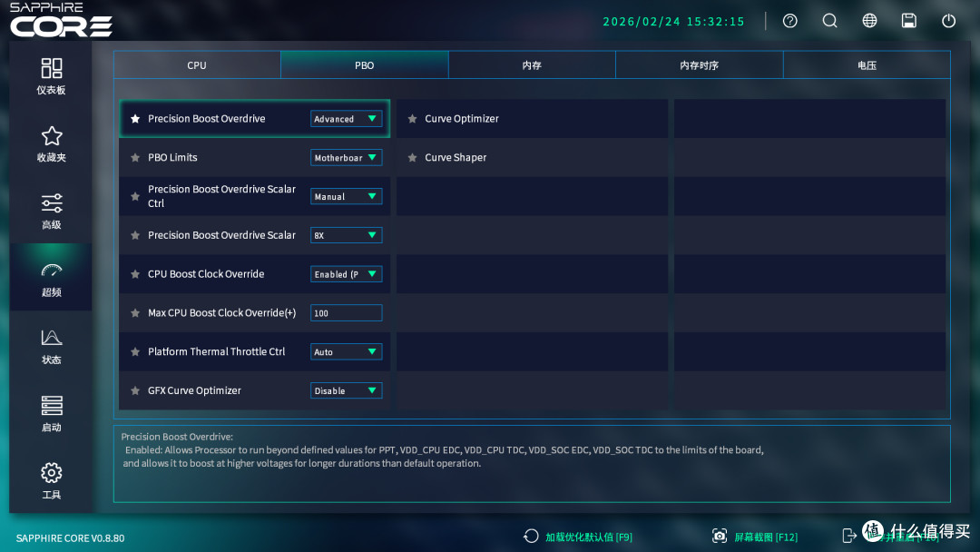
Task: Click the camera icon beside 屏幕截图
Action: click(720, 537)
